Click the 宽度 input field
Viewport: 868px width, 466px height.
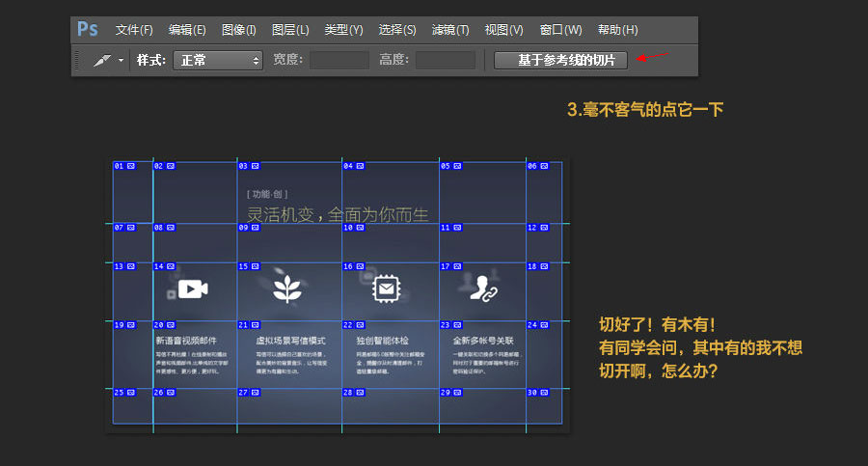339,60
